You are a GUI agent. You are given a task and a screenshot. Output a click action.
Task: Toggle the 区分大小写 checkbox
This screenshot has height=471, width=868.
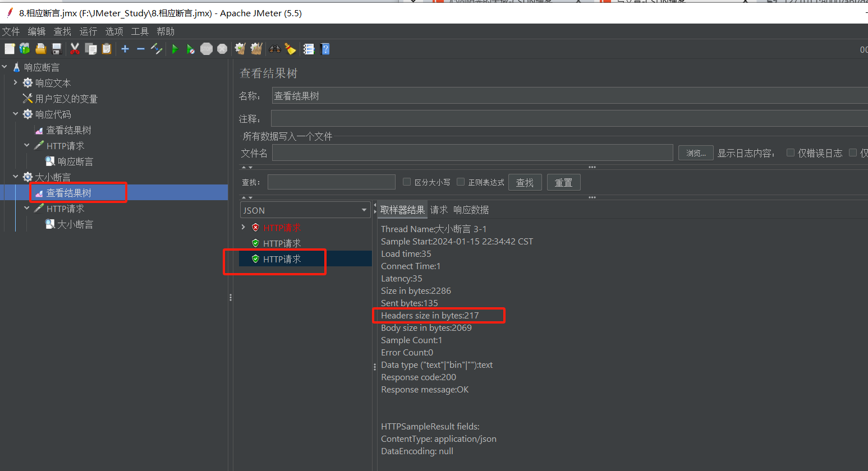pyautogui.click(x=407, y=182)
